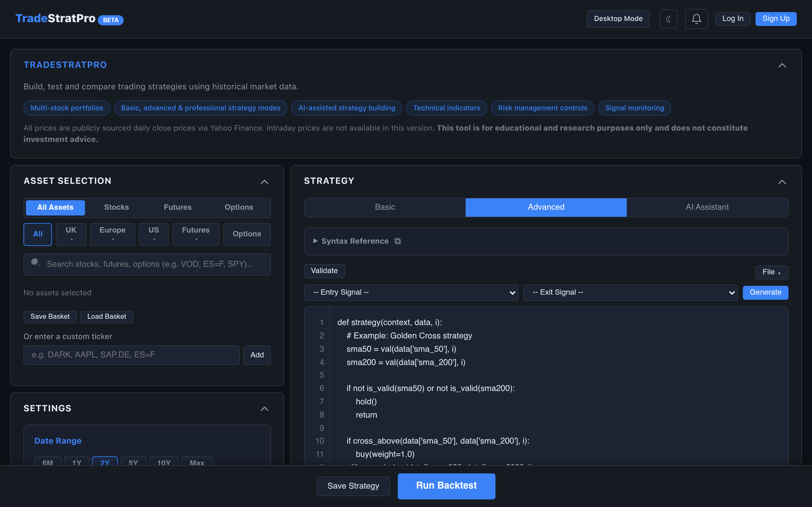812x507 pixels.
Task: Open notifications bell icon
Action: pyautogui.click(x=696, y=19)
